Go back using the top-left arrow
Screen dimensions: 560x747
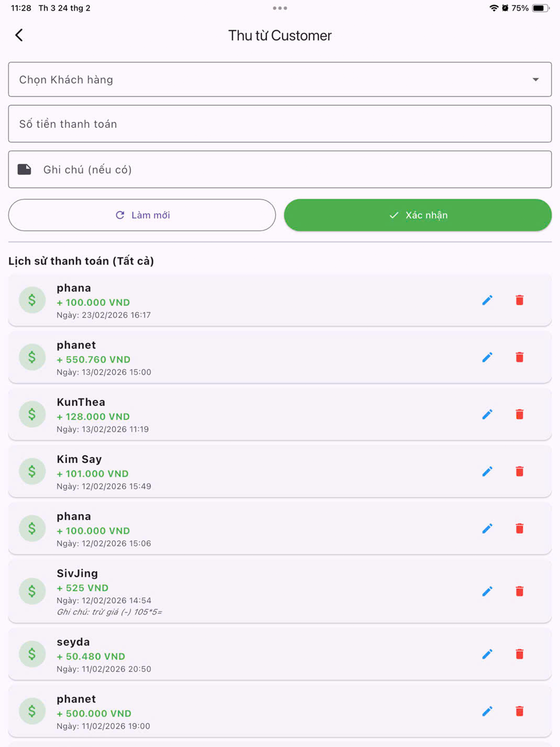click(x=19, y=35)
